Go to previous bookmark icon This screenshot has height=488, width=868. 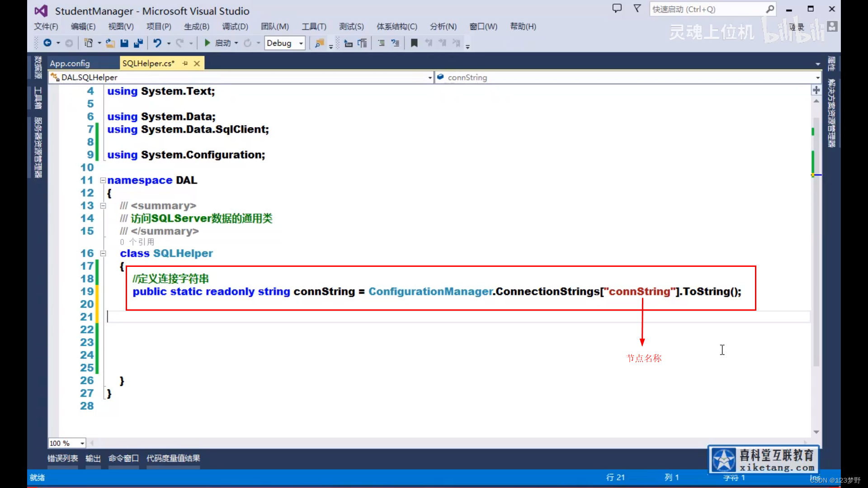(428, 43)
